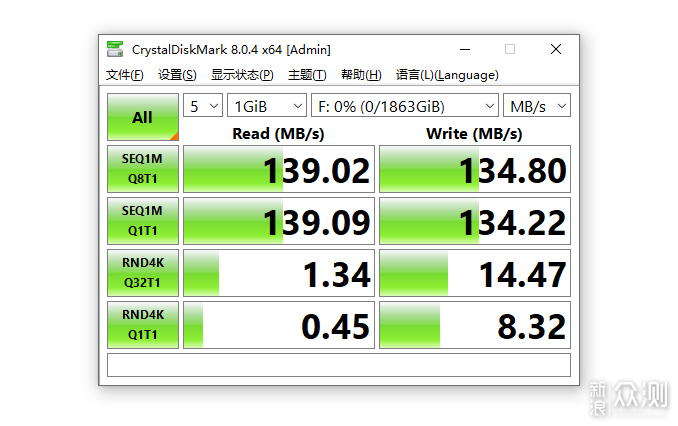The width and height of the screenshot is (678, 426).
Task: Run the RND4K Q32T1 test
Action: [x=143, y=272]
